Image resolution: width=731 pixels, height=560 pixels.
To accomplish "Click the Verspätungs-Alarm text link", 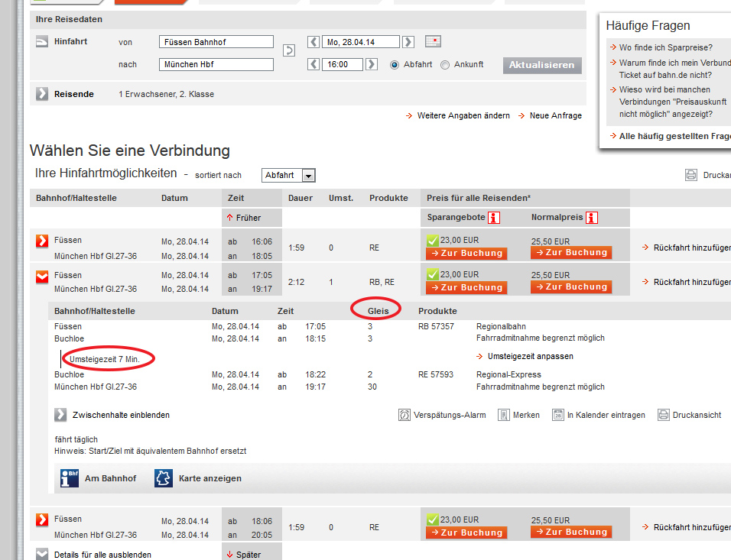I will click(450, 415).
